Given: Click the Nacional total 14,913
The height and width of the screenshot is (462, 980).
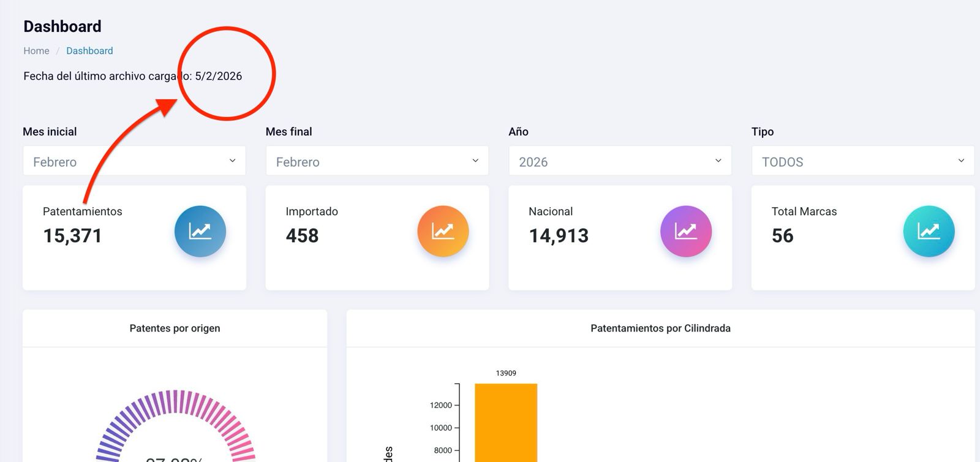Looking at the screenshot, I should click(x=559, y=236).
